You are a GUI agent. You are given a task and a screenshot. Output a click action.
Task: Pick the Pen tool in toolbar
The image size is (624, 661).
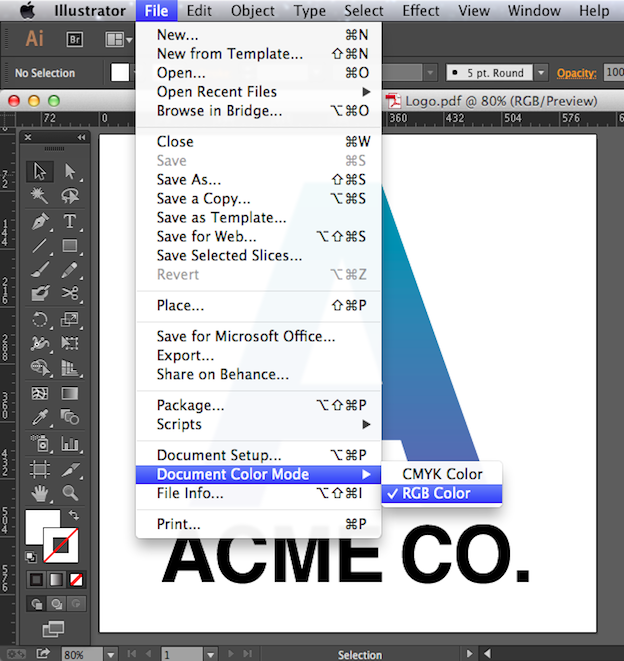click(40, 221)
